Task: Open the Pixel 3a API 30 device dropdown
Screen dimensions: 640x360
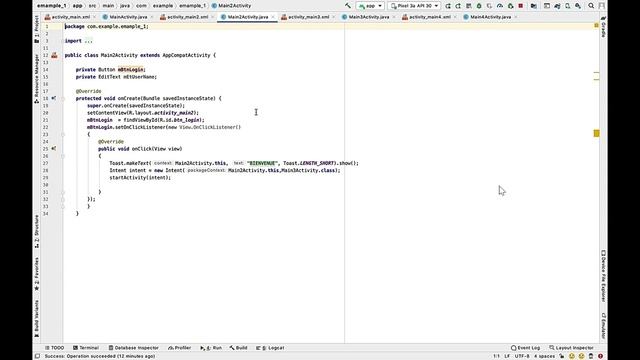Action: pyautogui.click(x=414, y=6)
